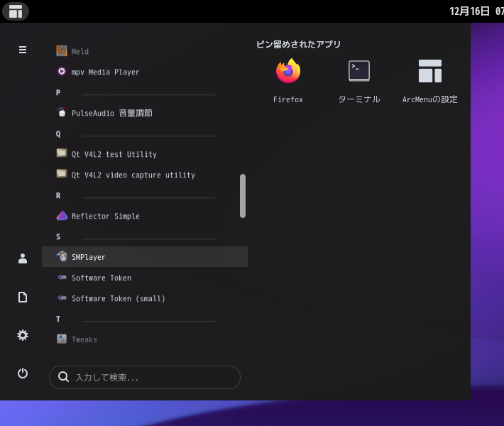Launch PulseAudio 音量調節 label

(x=112, y=113)
